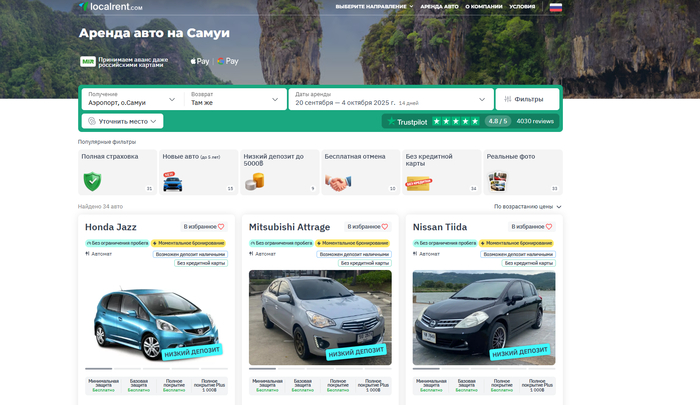The width and height of the screenshot is (700, 405).
Task: Click the coins low deposit icon
Action: pyautogui.click(x=256, y=182)
